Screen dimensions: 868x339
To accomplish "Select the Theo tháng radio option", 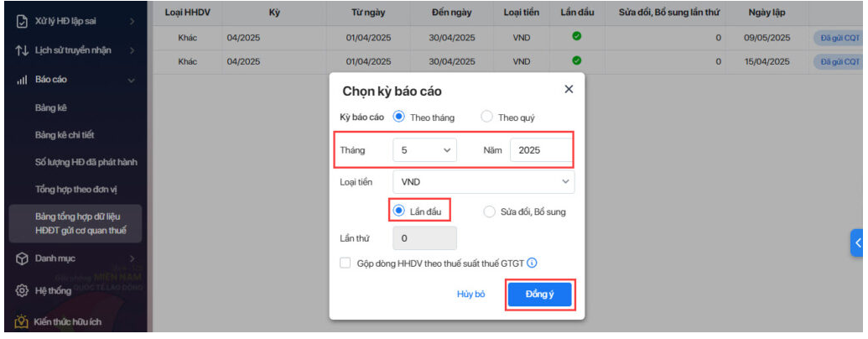I will coord(399,117).
